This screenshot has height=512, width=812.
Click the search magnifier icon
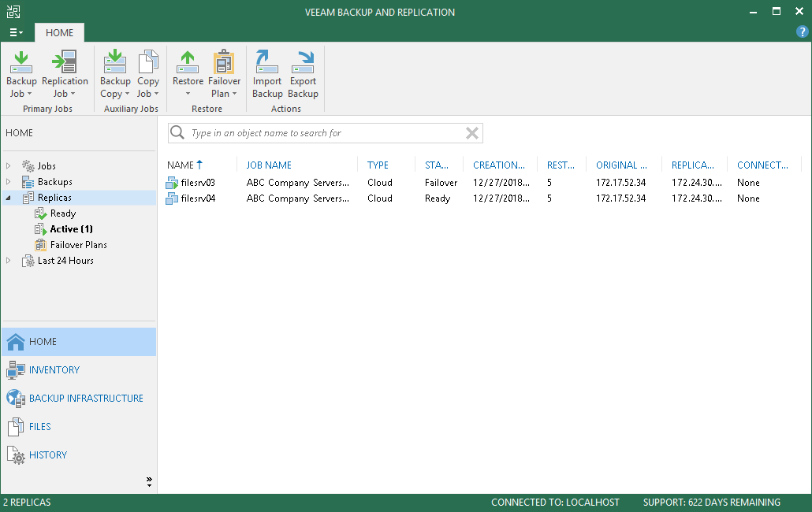pos(177,132)
